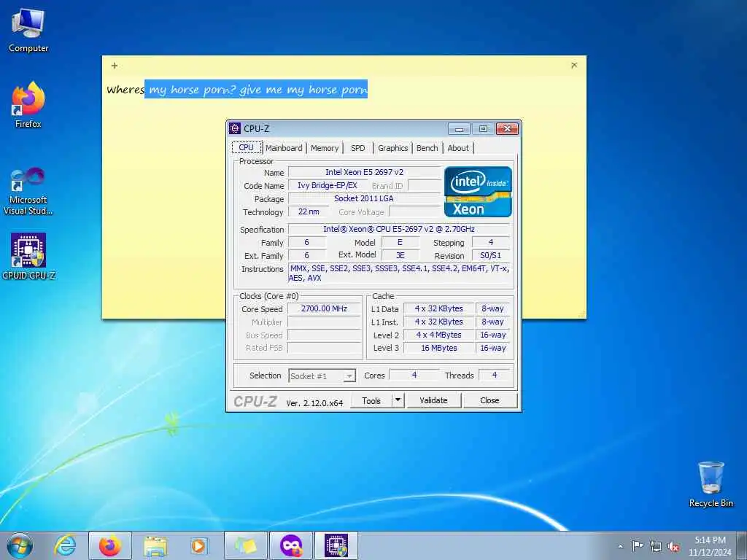Click the Level 2 cache 4 x 4 MBytes value

click(x=438, y=335)
